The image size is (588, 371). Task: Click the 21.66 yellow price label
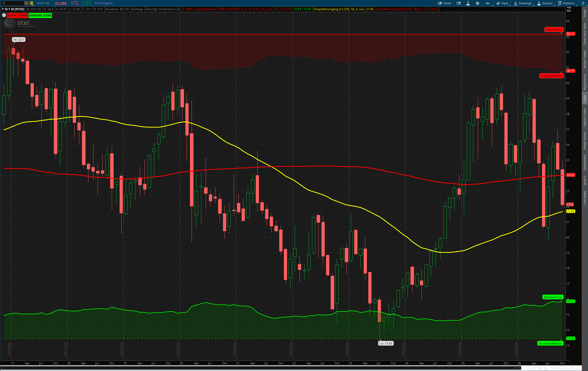(570, 211)
